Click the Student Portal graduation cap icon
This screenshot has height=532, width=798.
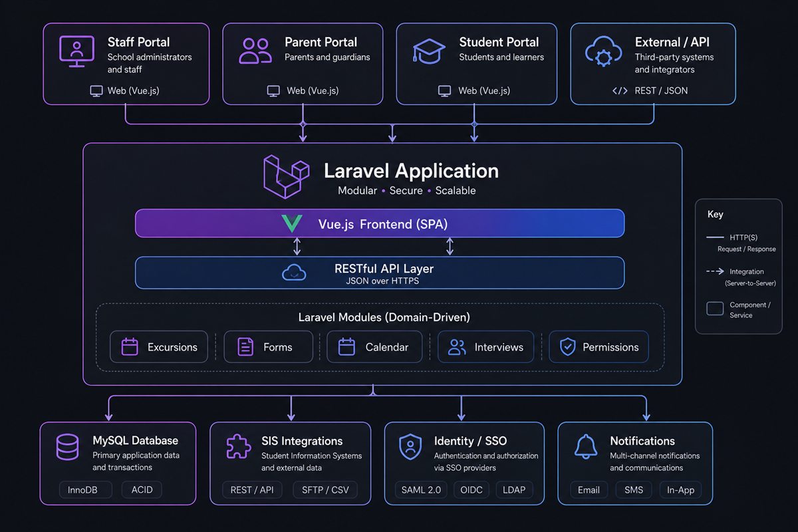tap(430, 51)
